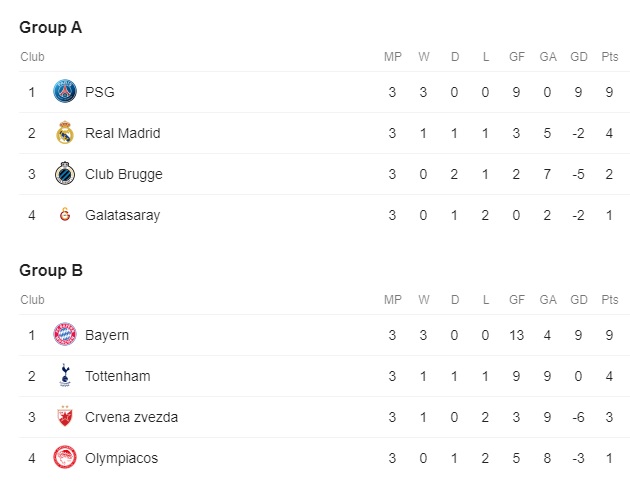The width and height of the screenshot is (630, 501).
Task: Open the Real Madrid team link
Action: point(123,133)
